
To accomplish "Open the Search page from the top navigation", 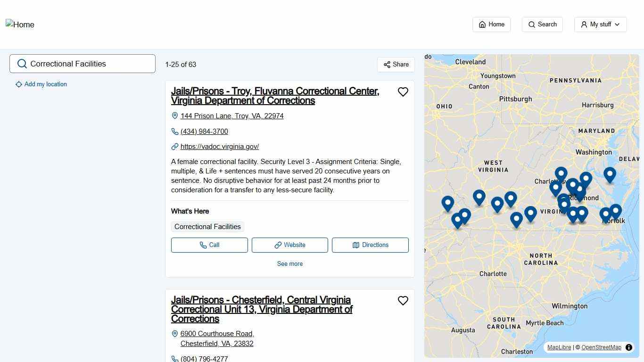I will (x=542, y=24).
